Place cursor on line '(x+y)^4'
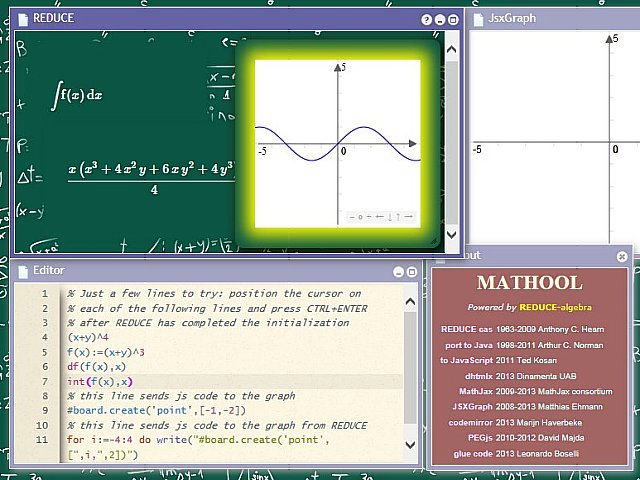 (88, 337)
